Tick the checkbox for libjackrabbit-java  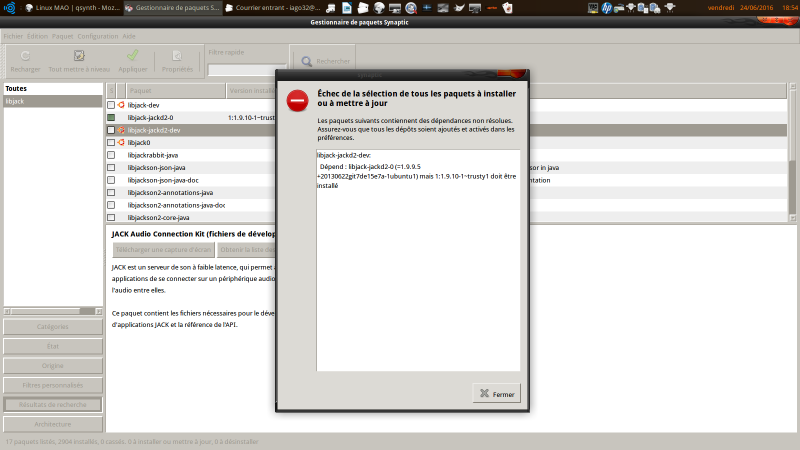(111, 155)
